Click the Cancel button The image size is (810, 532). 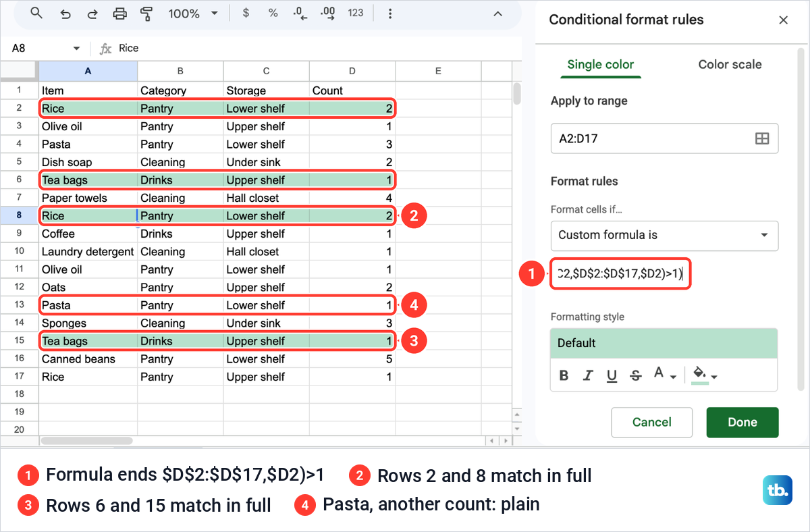(x=652, y=422)
